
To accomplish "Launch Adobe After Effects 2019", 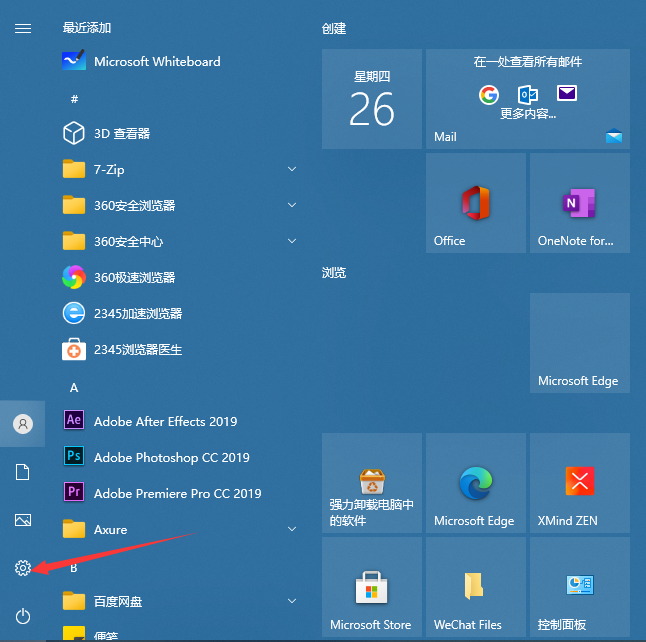I will 165,421.
